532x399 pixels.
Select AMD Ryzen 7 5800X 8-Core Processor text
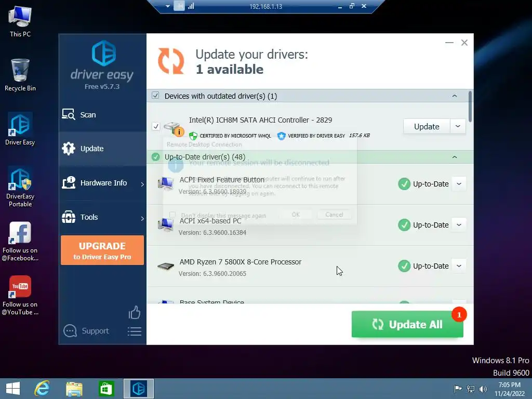[240, 262]
